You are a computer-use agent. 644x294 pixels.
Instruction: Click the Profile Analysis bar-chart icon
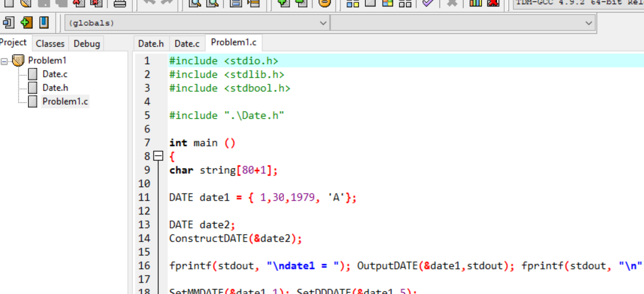[476, 3]
